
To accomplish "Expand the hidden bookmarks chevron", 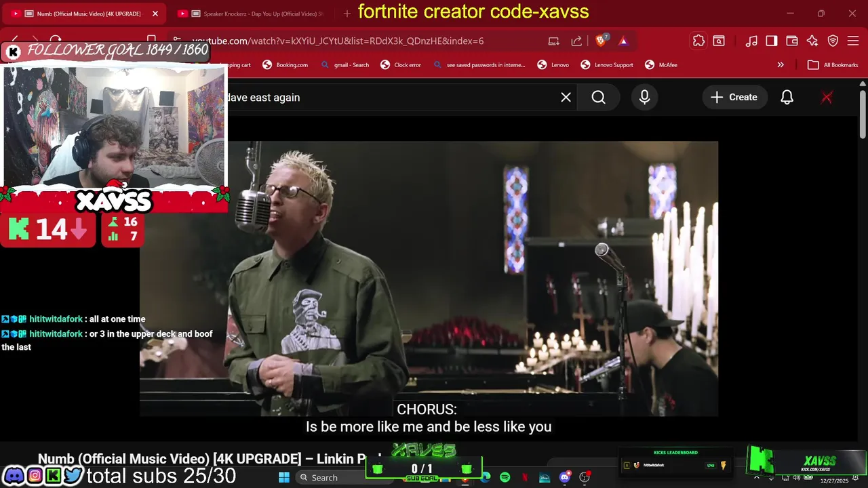I will [x=781, y=65].
